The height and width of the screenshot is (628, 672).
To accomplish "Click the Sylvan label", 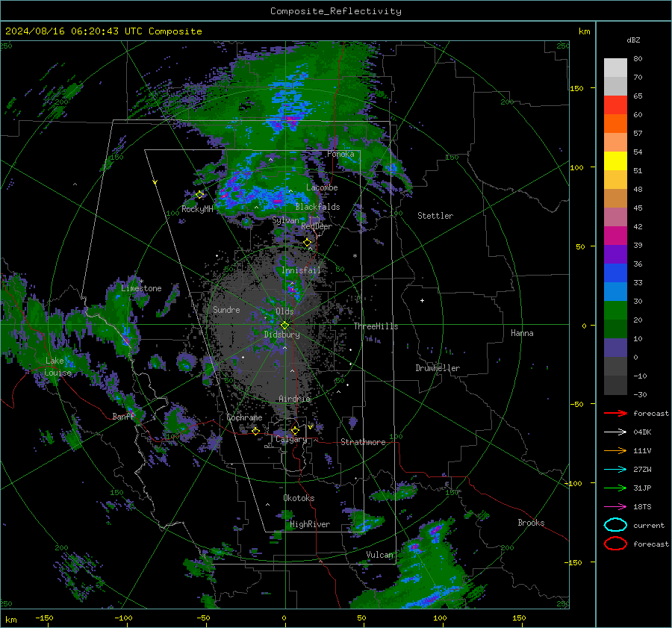I will tap(285, 220).
